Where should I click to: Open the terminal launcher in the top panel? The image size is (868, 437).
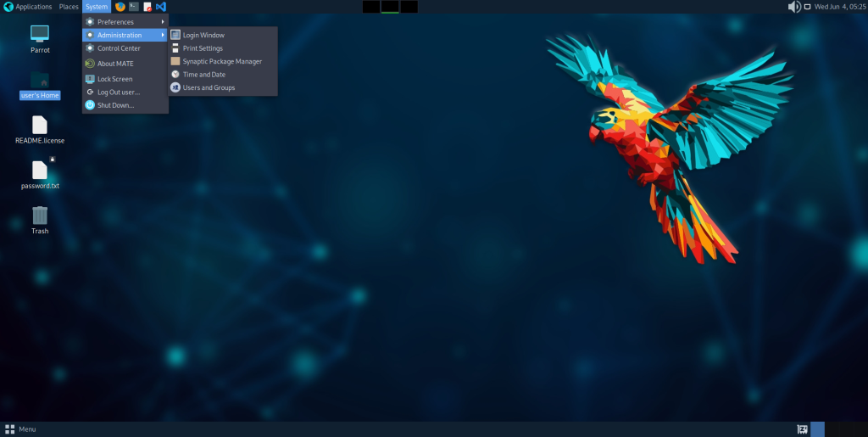(x=134, y=7)
